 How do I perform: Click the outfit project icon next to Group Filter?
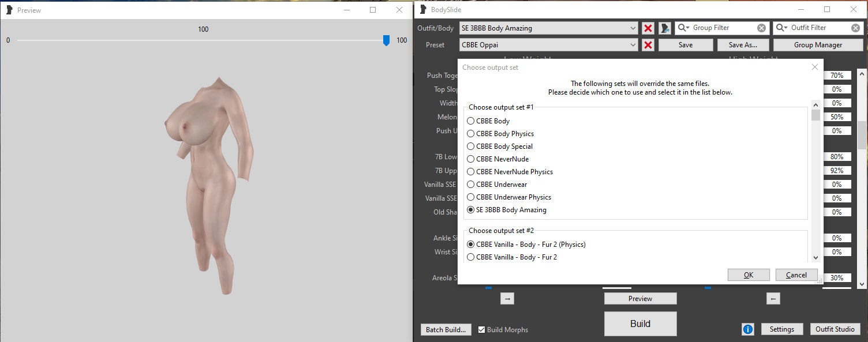point(665,28)
